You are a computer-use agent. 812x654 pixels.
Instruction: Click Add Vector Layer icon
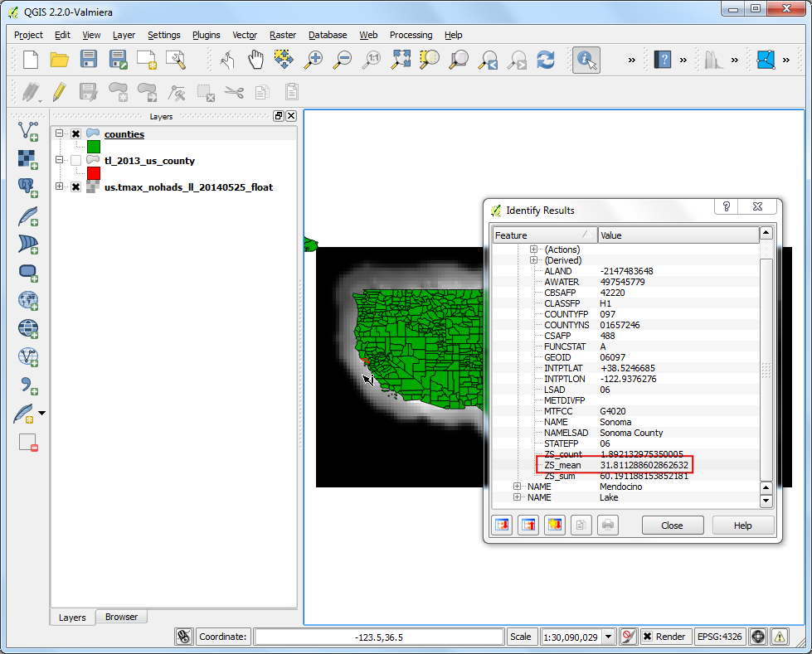28,132
